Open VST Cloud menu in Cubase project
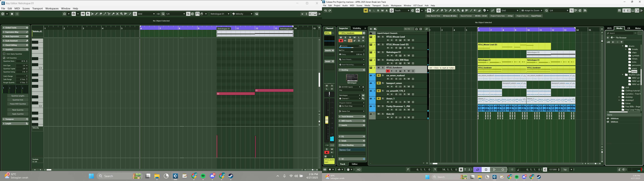This screenshot has height=181, width=644. [418, 6]
